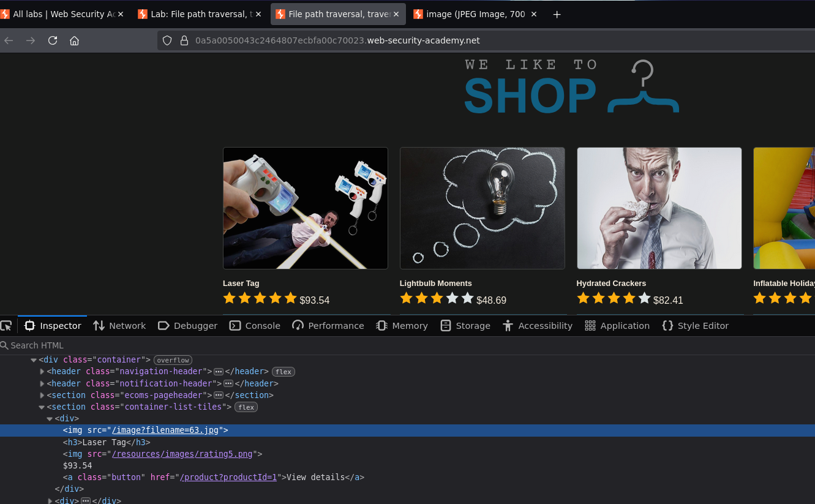Click the URL address bar
Screen dimensions: 815x504
click(486, 40)
